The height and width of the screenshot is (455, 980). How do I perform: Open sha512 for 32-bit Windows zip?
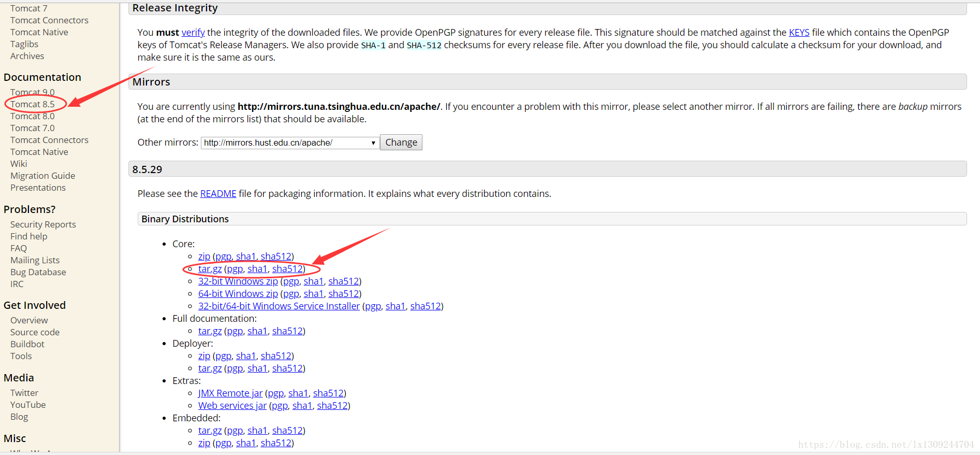(344, 281)
